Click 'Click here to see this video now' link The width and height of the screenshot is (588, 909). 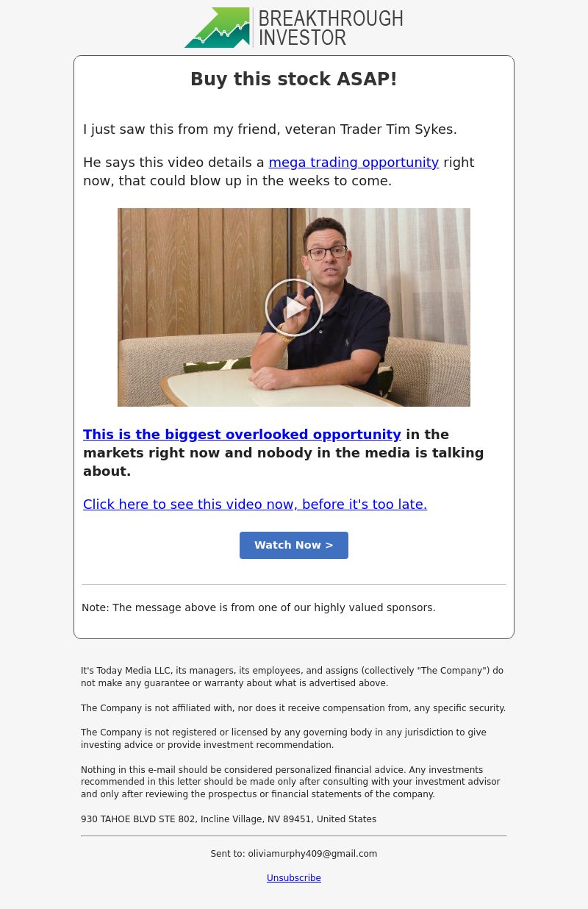255,504
